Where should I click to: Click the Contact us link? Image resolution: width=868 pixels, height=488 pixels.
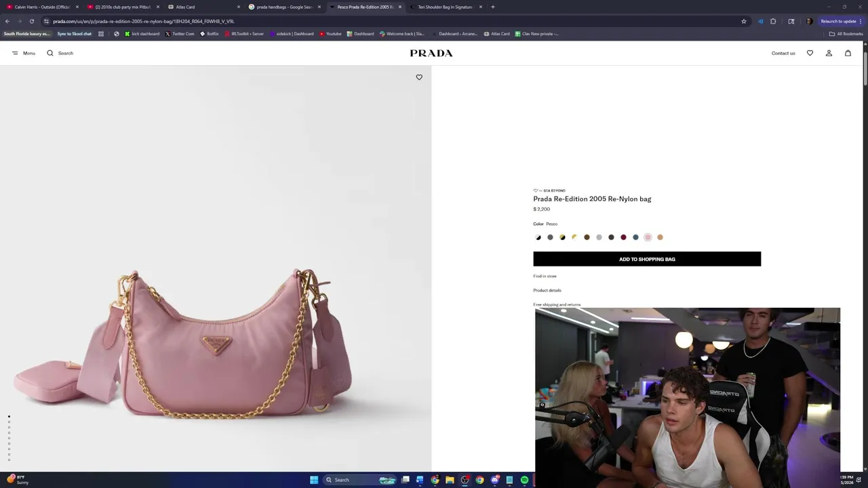pyautogui.click(x=783, y=53)
